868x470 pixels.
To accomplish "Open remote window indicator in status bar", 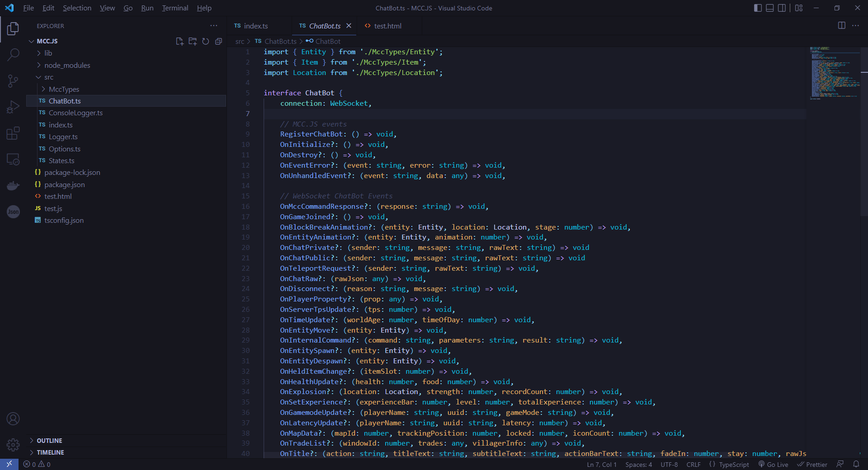I will pyautogui.click(x=9, y=464).
